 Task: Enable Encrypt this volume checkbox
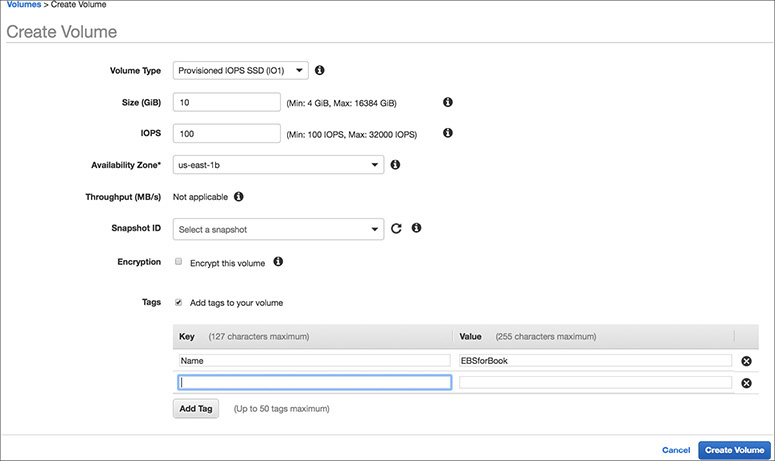(x=179, y=262)
